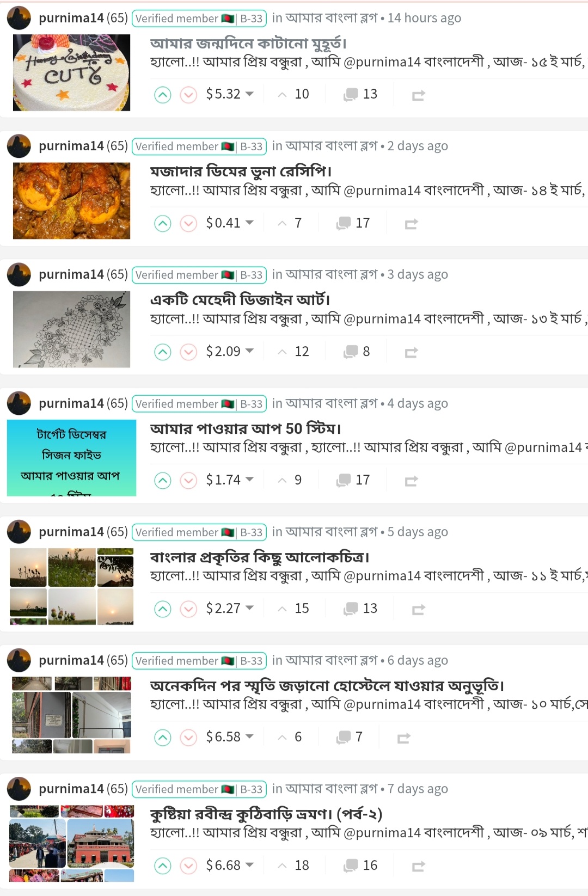Upvote the Kushtia Kuthibari travel post
Image resolution: width=588 pixels, height=896 pixels.
coord(163,866)
